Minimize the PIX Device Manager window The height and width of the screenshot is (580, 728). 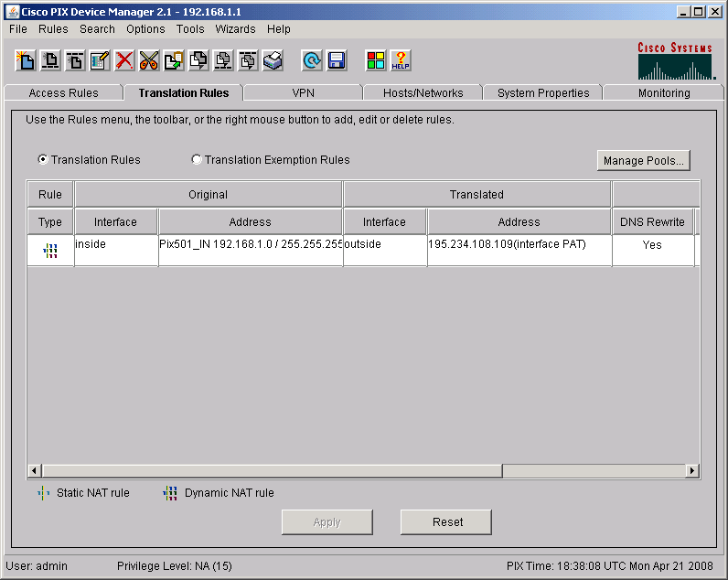682,12
